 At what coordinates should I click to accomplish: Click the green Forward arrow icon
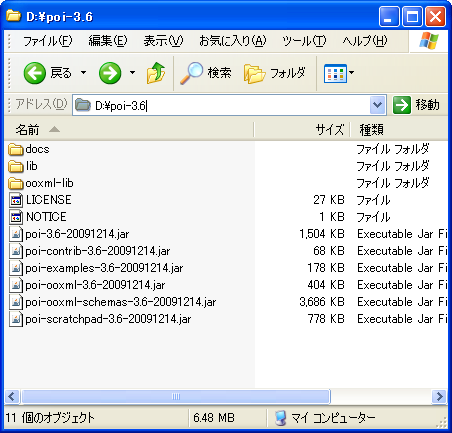(x=110, y=73)
